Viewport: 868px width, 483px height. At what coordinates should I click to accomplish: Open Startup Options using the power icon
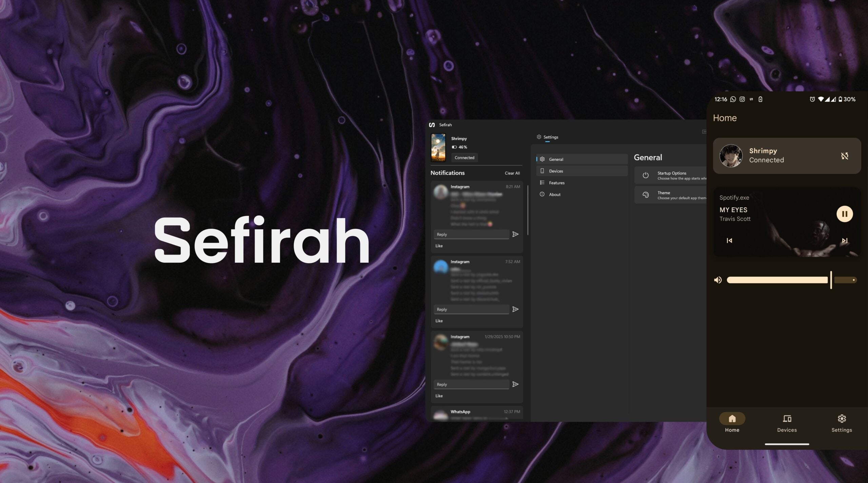coord(646,175)
